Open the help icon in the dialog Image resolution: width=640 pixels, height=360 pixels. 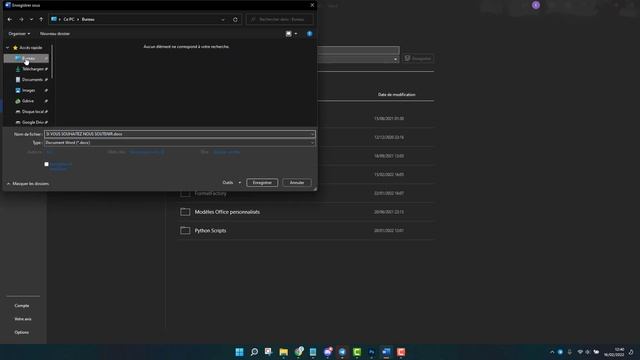click(309, 33)
